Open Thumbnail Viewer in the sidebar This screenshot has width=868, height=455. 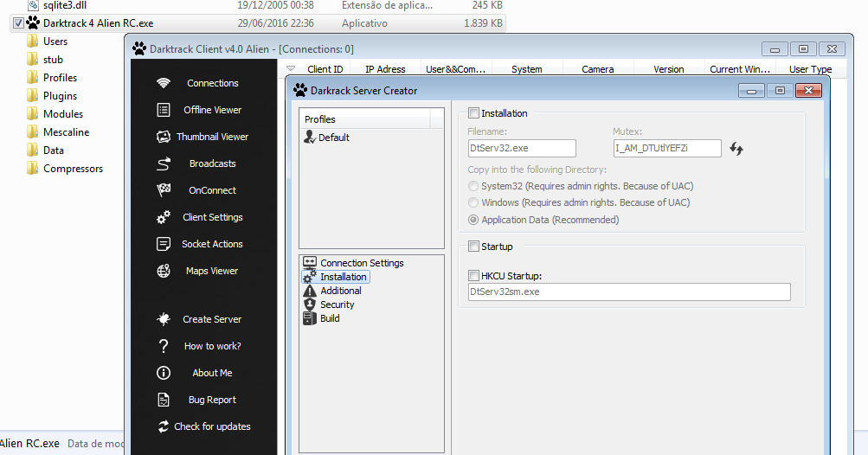coord(213,137)
